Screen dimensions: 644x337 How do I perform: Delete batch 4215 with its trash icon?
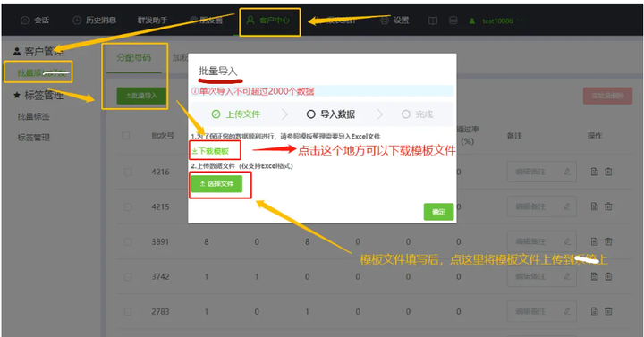pyautogui.click(x=608, y=206)
